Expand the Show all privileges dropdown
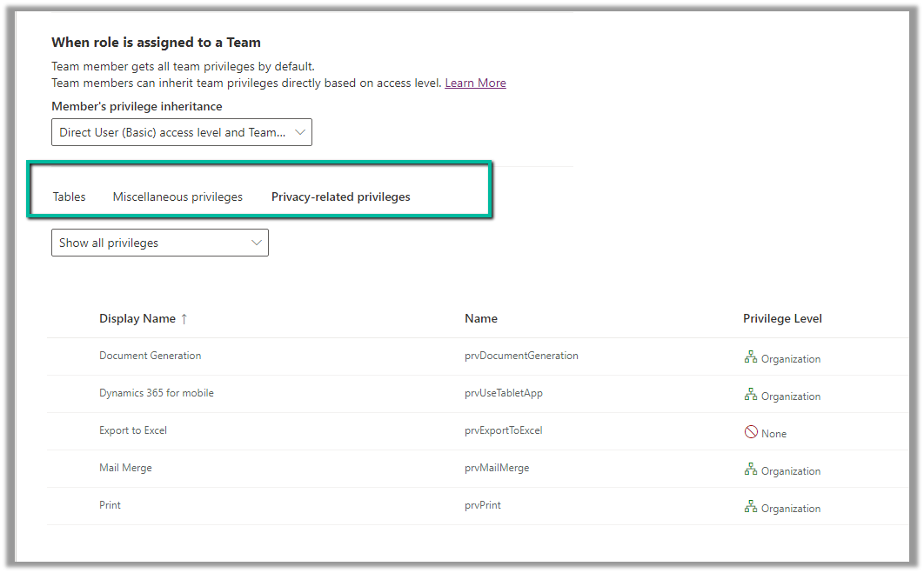The height and width of the screenshot is (573, 924). click(160, 243)
